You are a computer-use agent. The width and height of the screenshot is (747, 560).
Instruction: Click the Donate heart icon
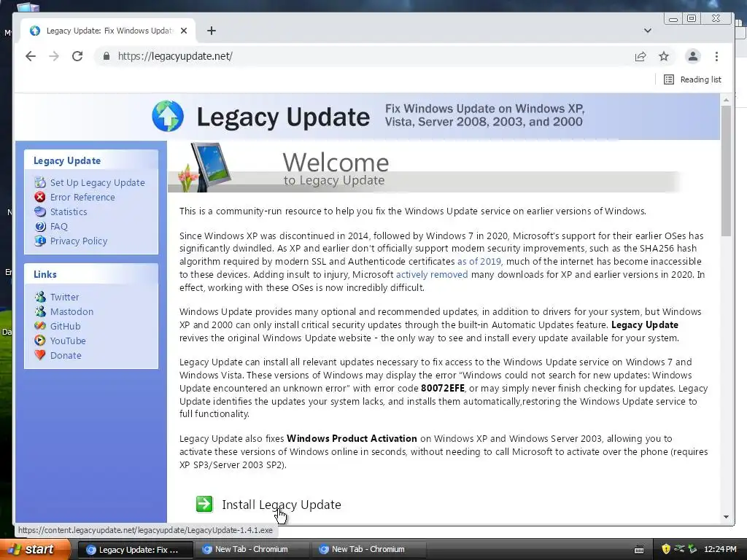(40, 355)
